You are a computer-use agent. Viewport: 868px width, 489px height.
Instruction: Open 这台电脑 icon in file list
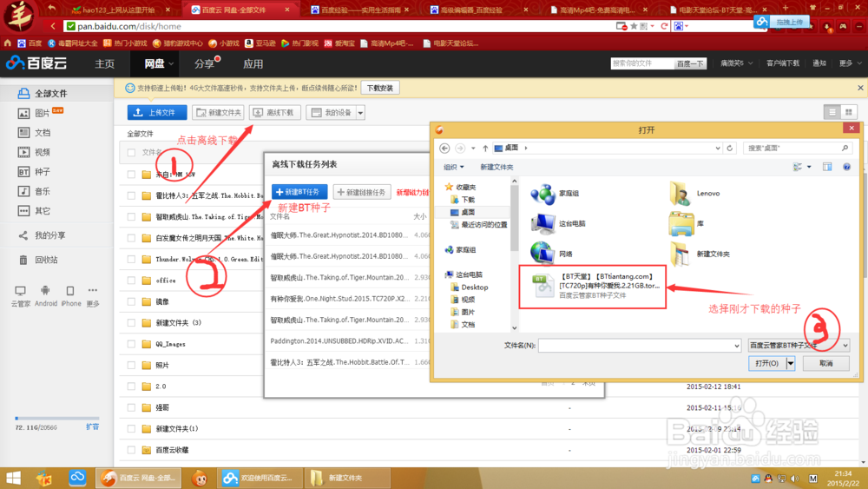[x=558, y=223]
